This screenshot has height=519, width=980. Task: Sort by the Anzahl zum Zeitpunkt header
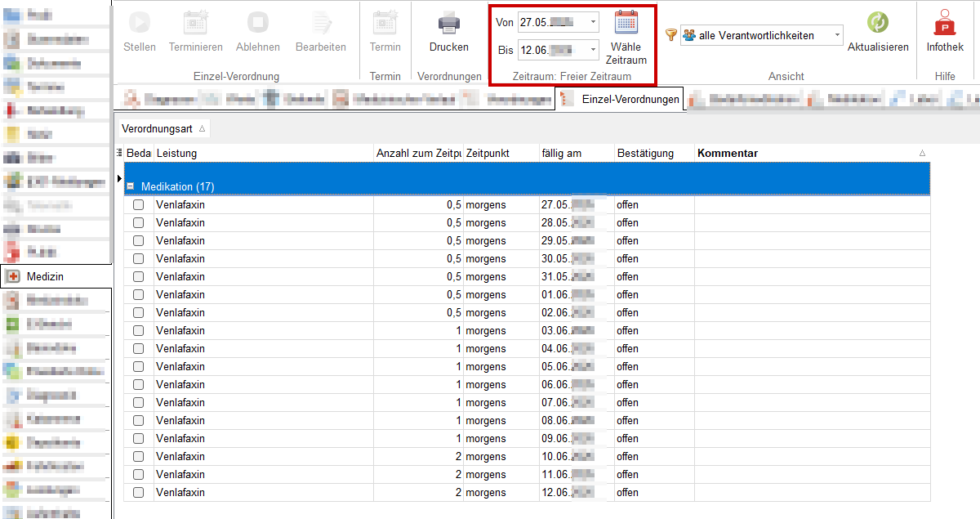click(x=418, y=153)
